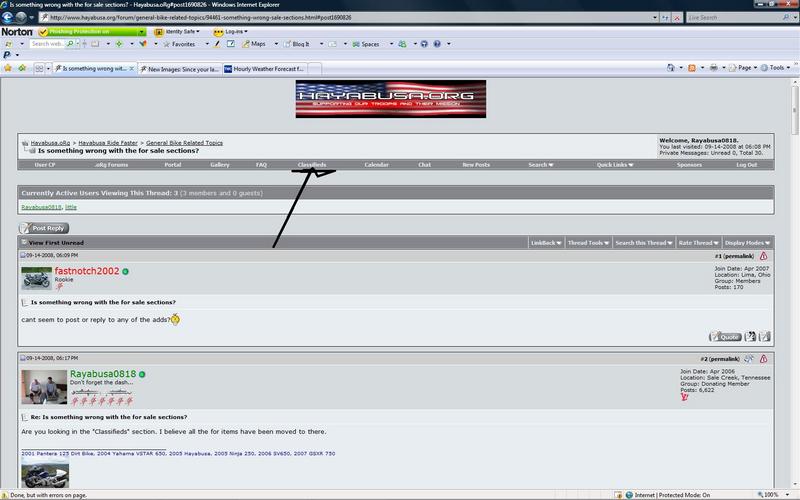
Task: Expand the Display Modes dropdown
Action: pos(747,243)
